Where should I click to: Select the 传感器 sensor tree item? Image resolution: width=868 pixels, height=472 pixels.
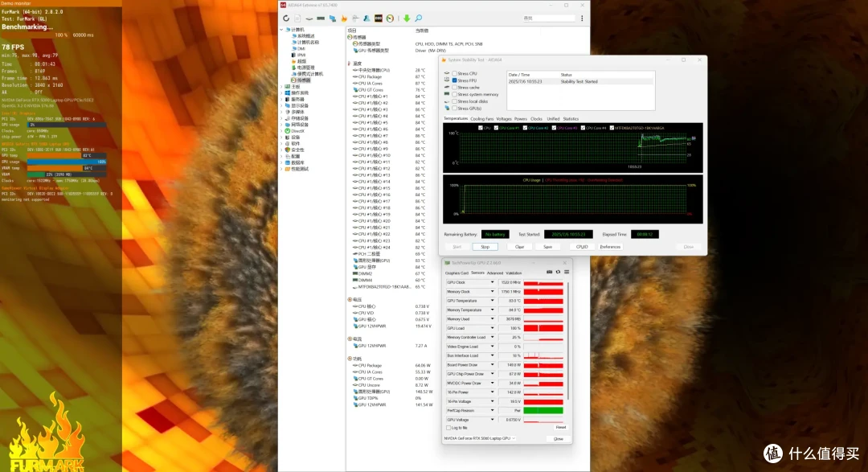(301, 80)
